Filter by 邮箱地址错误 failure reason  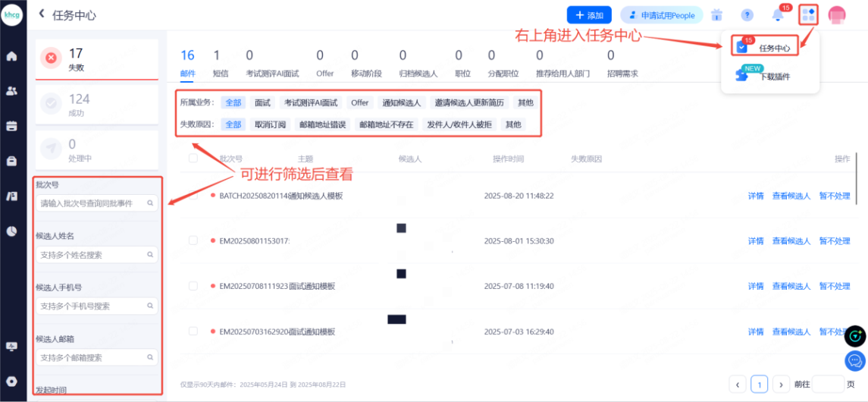pos(321,124)
